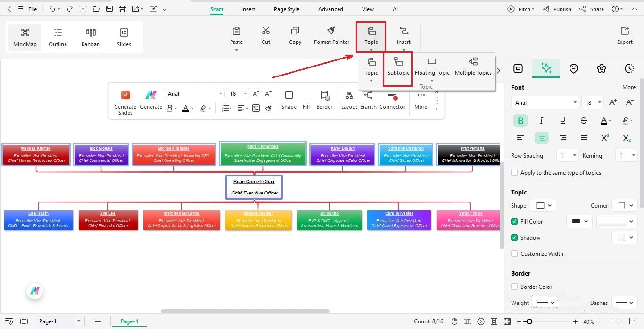Open the File menu
Screen dimensions: 644x329
tap(33, 9)
